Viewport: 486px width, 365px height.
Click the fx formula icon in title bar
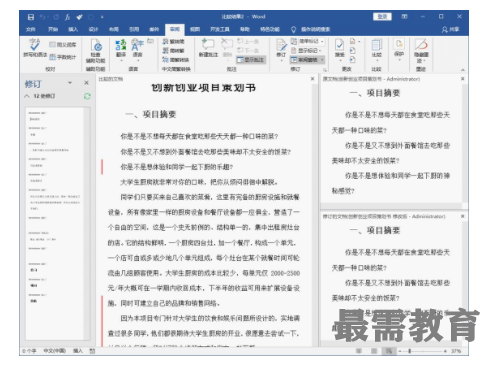tap(68, 17)
